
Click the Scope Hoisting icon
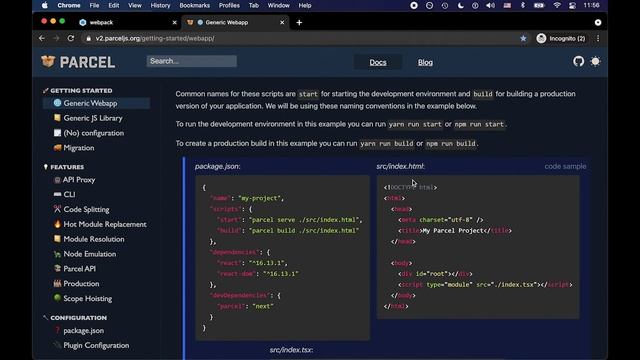click(58, 298)
